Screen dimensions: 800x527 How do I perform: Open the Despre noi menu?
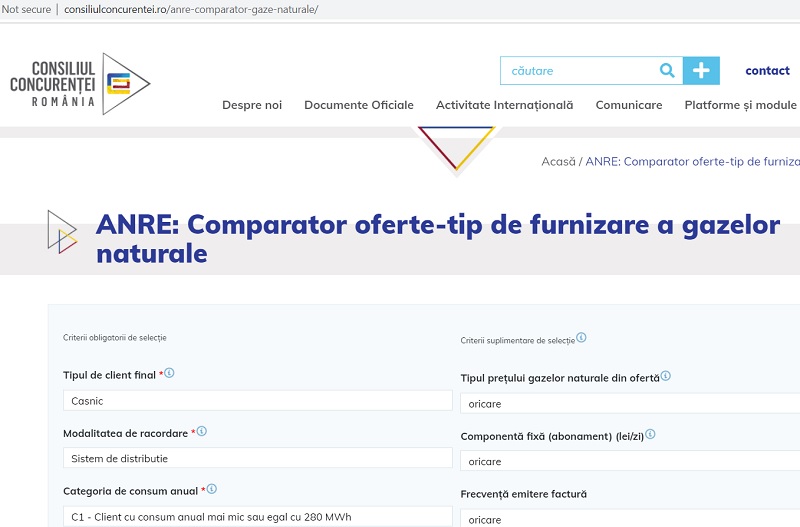[x=252, y=105]
